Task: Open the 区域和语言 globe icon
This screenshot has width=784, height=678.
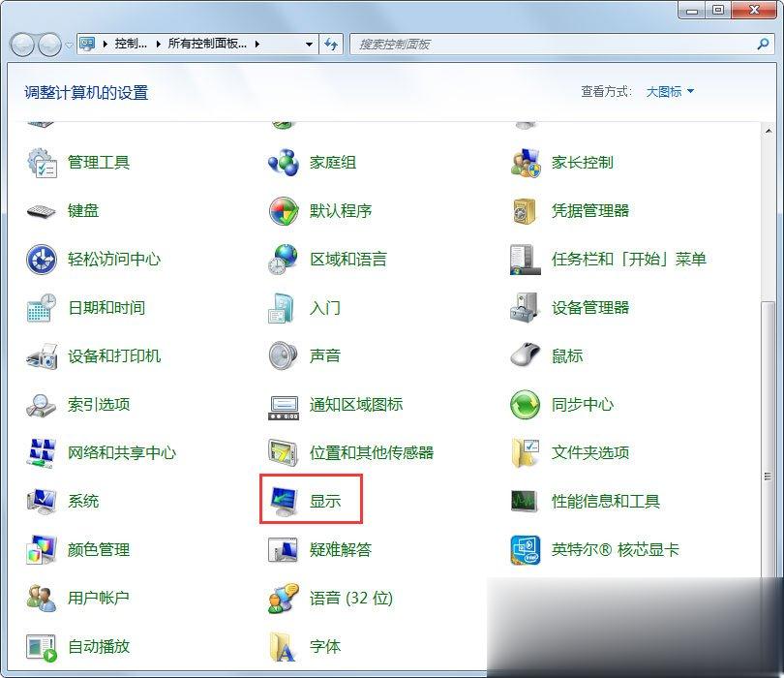Action: [x=283, y=260]
